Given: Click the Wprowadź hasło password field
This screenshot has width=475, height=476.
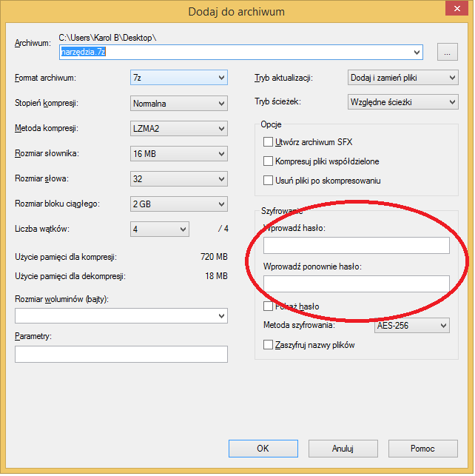Looking at the screenshot, I should point(356,246).
